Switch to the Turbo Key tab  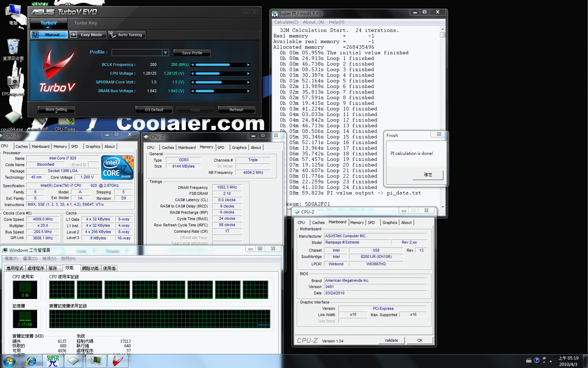point(85,23)
